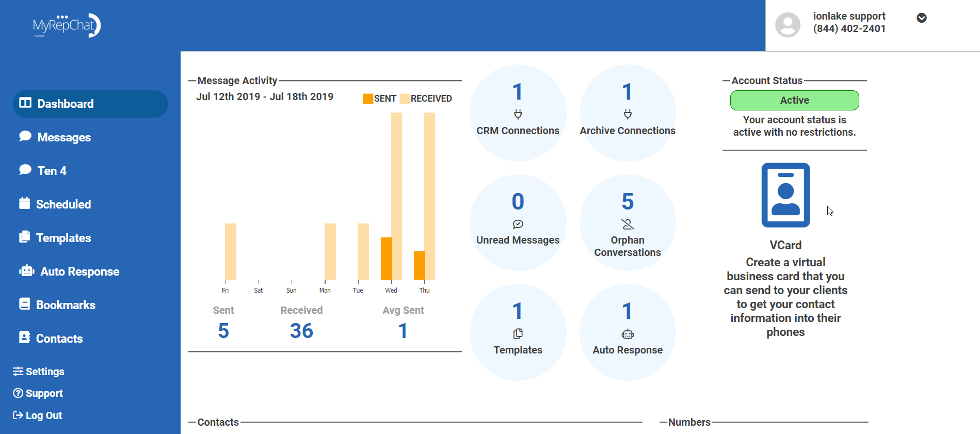Viewport: 980px width, 434px height.
Task: Click the large VCard badge icon
Action: 785,195
